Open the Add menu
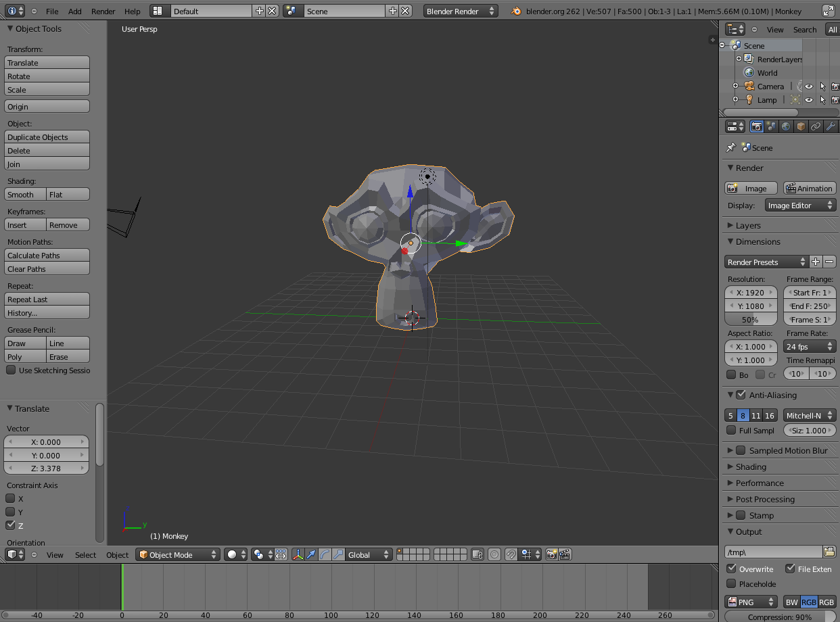 75,11
